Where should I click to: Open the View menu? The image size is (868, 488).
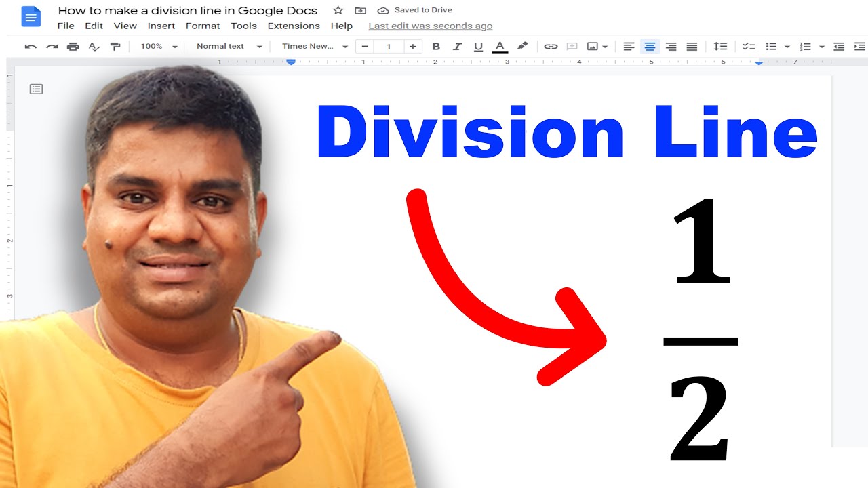(x=125, y=26)
